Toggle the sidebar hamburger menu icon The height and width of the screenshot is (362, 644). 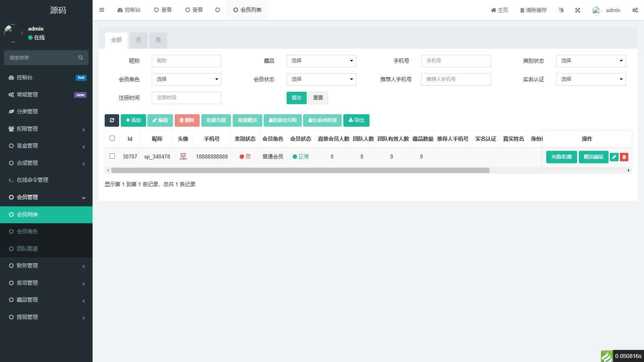[102, 10]
